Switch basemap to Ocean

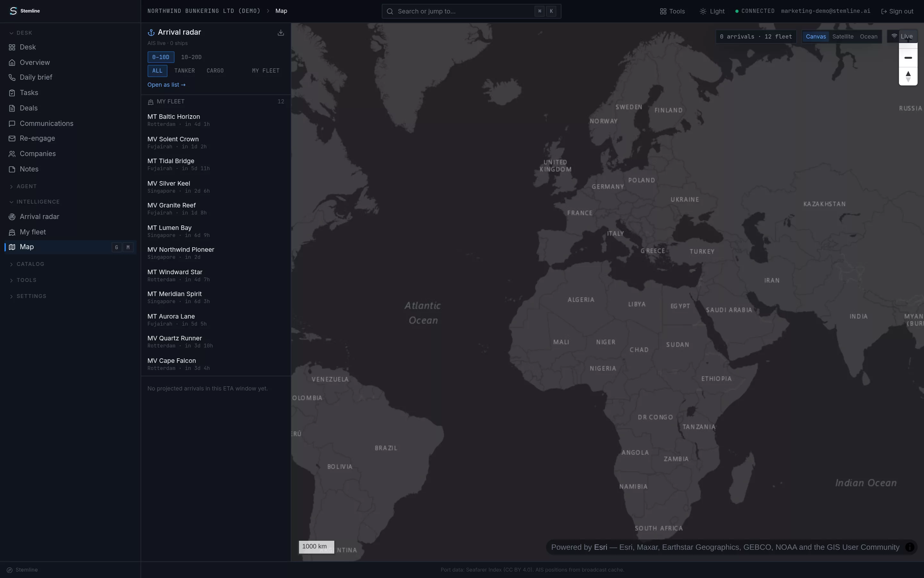(x=868, y=37)
